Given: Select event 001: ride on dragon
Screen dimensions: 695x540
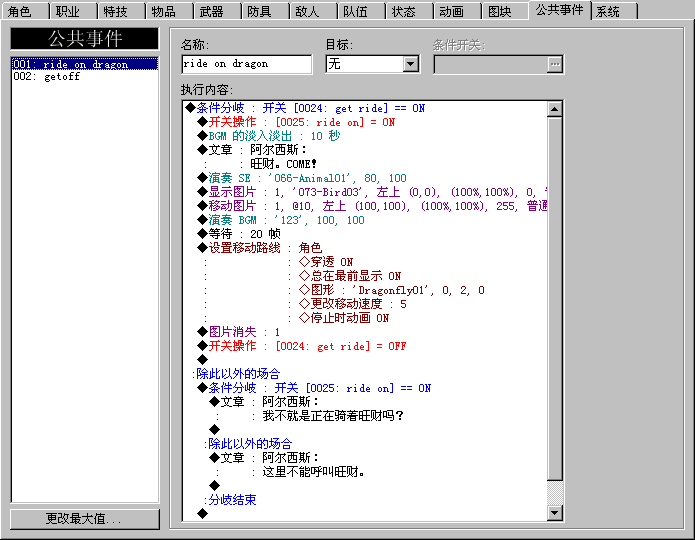Looking at the screenshot, I should pos(84,64).
